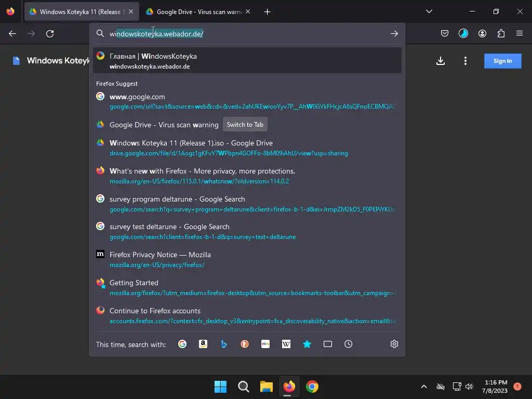Open the Extensions puzzle icon
This screenshot has width=532, height=399.
click(501, 33)
